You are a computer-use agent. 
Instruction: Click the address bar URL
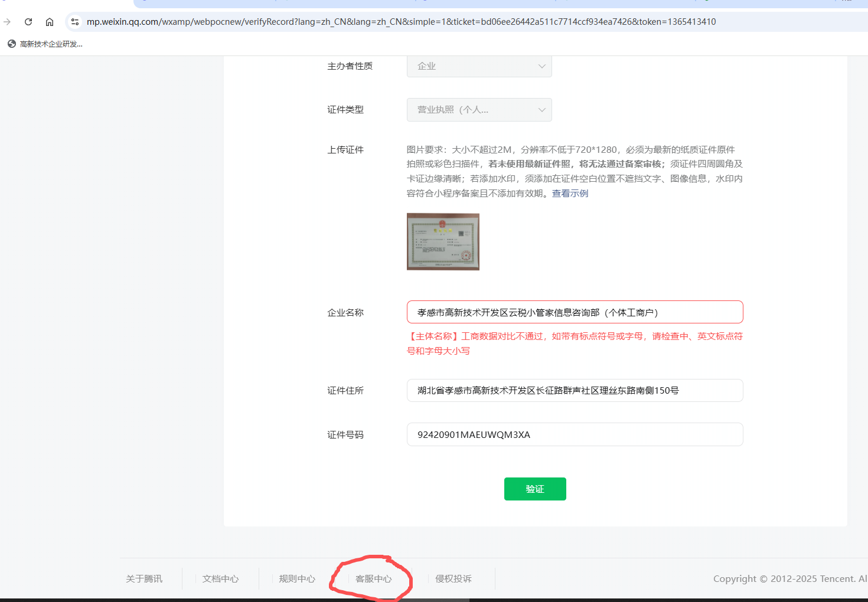pos(401,22)
